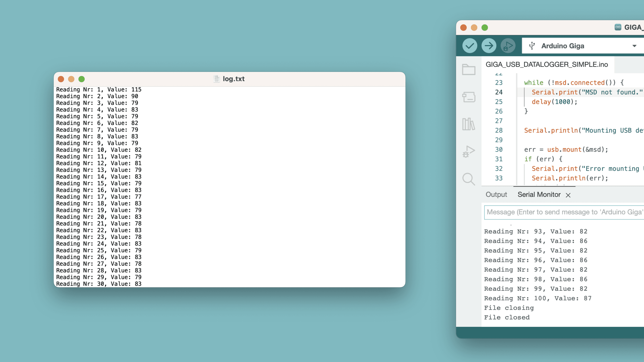Viewport: 644px width, 362px height.
Task: Click the Verify sketch checkmark button
Action: coord(470,46)
